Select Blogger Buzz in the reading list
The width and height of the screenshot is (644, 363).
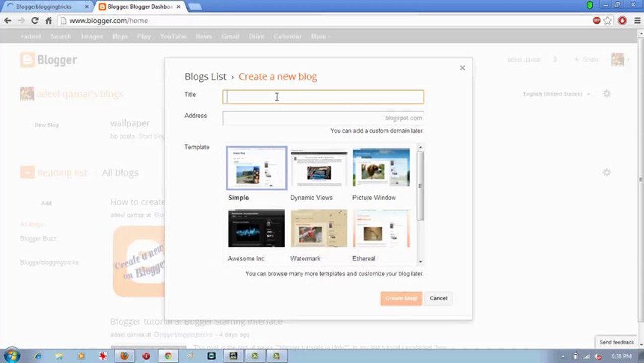pos(38,238)
